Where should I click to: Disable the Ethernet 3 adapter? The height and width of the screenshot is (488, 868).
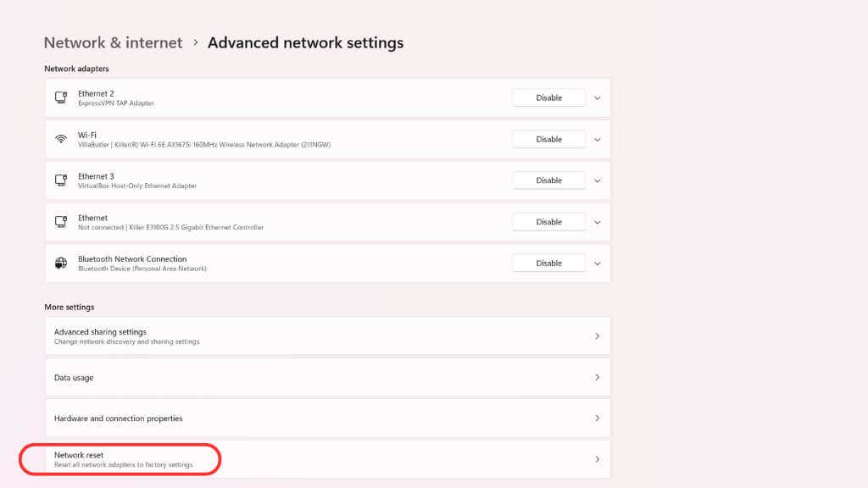(x=548, y=180)
